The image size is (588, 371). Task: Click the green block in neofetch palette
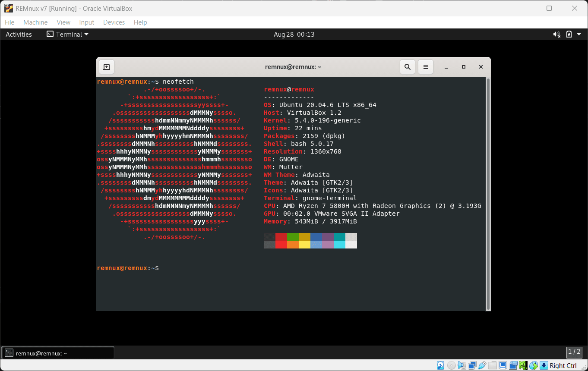[293, 237]
